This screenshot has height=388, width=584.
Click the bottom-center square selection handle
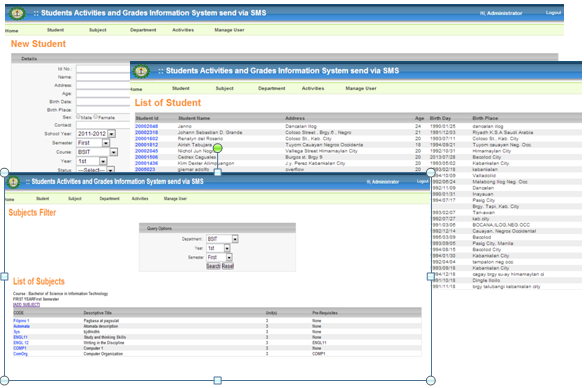point(218,381)
